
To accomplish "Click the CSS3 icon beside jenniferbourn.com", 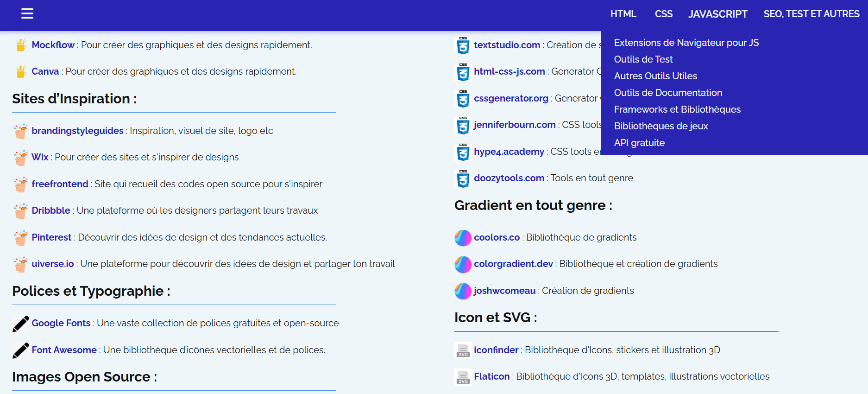I will 463,125.
